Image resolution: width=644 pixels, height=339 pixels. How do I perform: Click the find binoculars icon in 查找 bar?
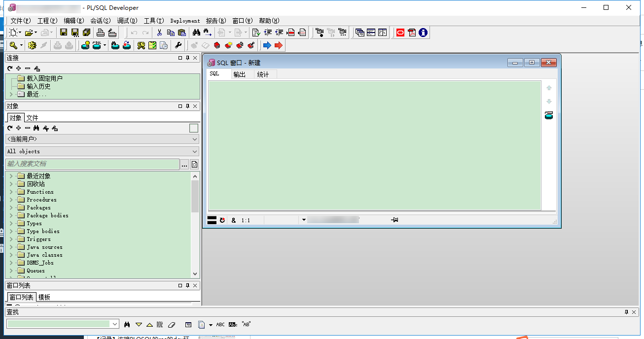pos(127,324)
